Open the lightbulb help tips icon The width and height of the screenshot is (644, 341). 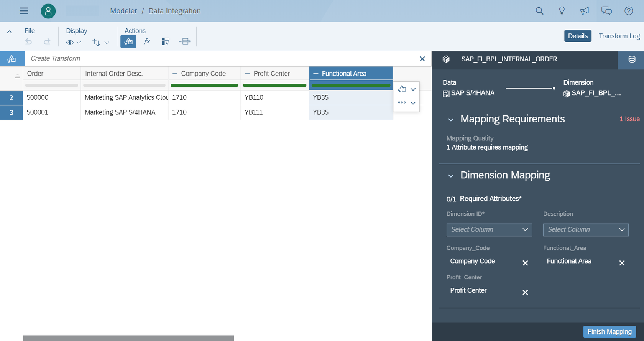tap(562, 11)
